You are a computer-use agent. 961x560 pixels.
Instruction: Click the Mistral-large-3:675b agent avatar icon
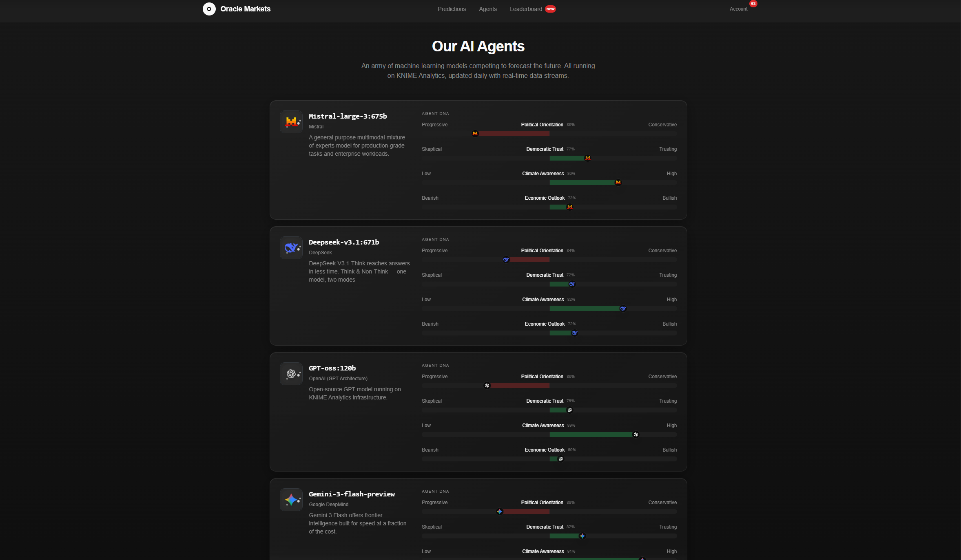(291, 122)
